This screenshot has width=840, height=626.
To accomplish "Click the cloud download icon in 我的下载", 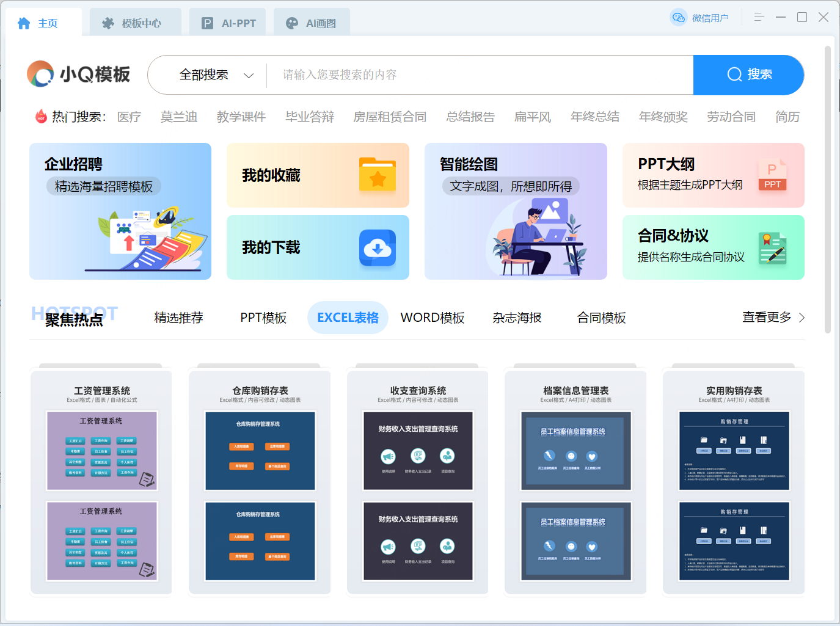I will (378, 248).
